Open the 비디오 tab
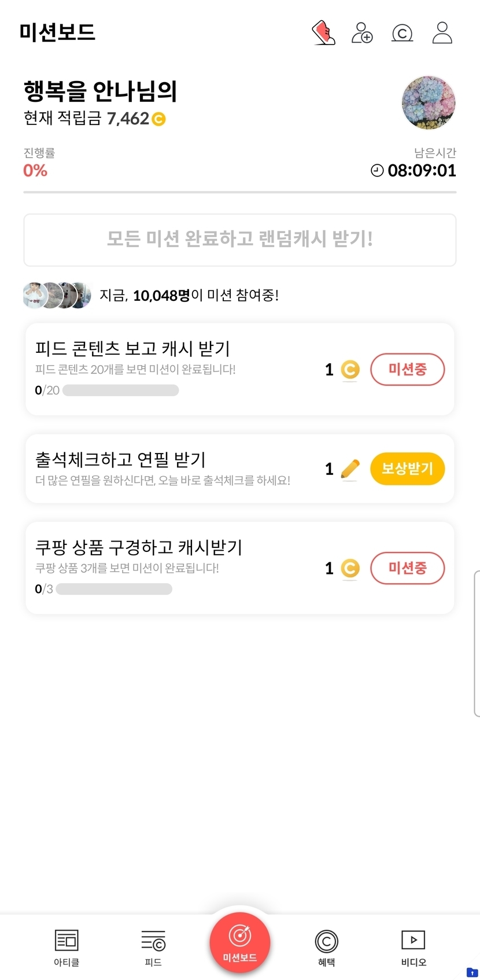480x980 pixels. point(413,948)
